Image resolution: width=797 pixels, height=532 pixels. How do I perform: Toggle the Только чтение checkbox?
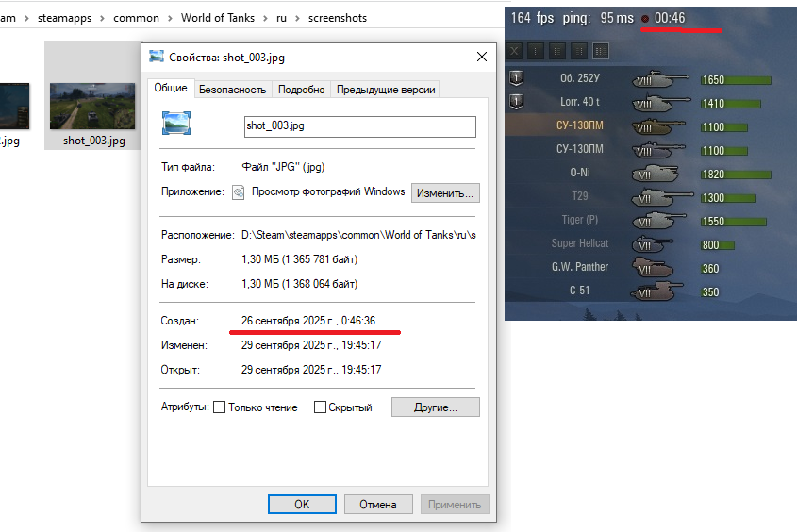pyautogui.click(x=219, y=407)
